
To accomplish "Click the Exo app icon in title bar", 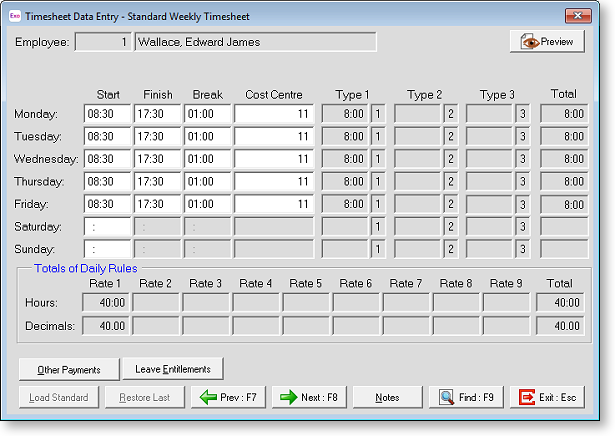I will click(13, 16).
